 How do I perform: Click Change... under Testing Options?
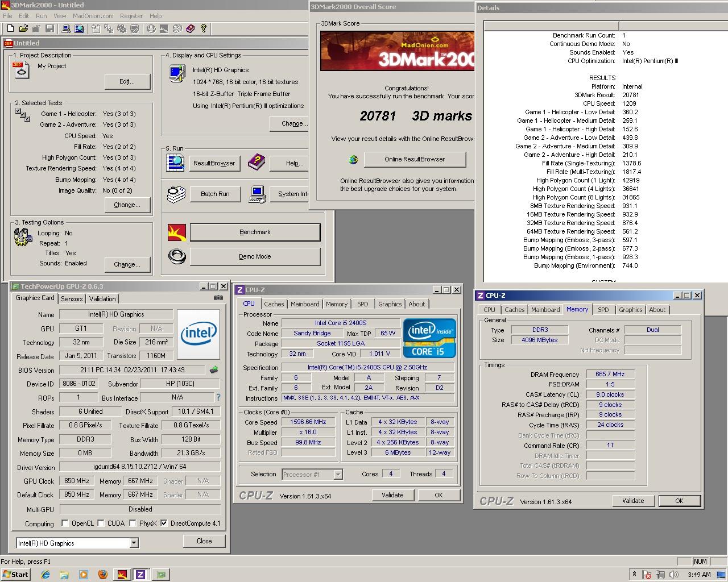127,264
